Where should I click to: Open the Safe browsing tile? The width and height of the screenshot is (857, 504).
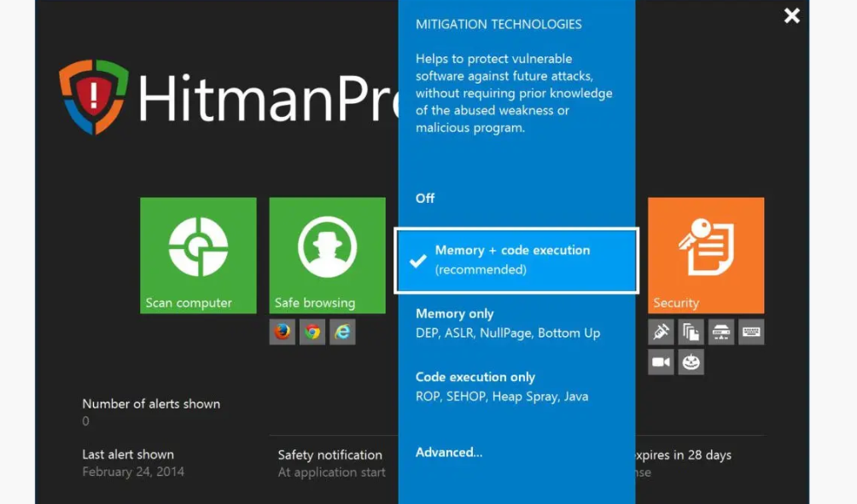[327, 255]
